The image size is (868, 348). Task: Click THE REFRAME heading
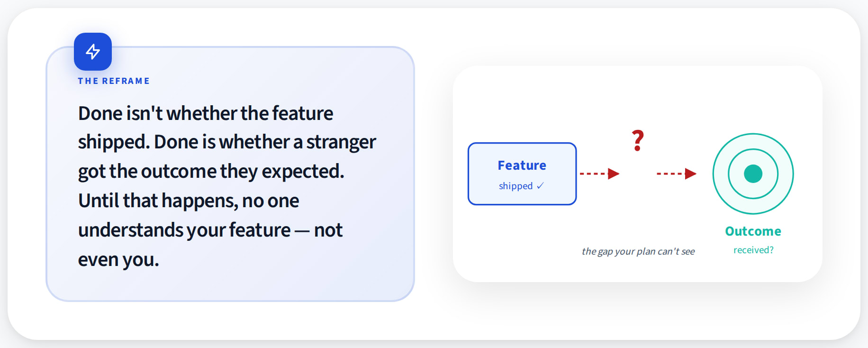click(x=114, y=81)
